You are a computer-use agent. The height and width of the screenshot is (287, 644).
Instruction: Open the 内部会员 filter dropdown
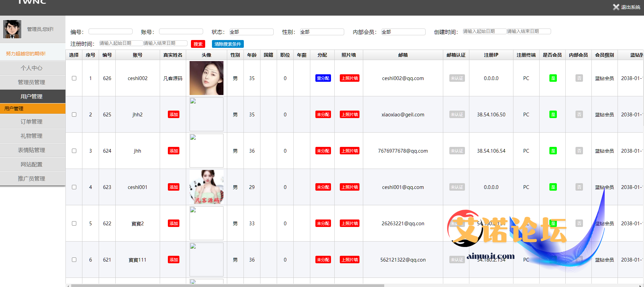pos(403,32)
